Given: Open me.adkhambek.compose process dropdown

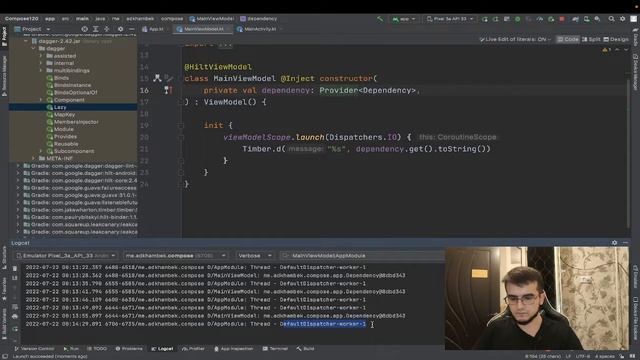Looking at the screenshot, I should pyautogui.click(x=175, y=256).
